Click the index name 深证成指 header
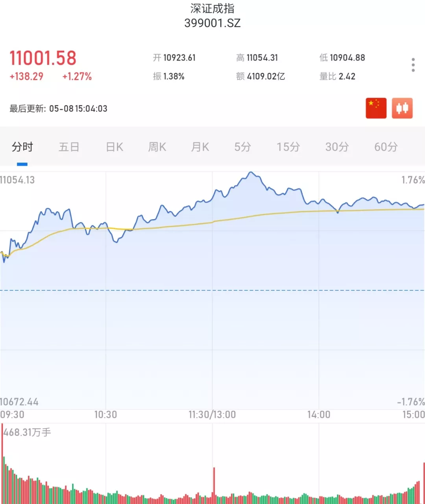The image size is (425, 504). [213, 9]
